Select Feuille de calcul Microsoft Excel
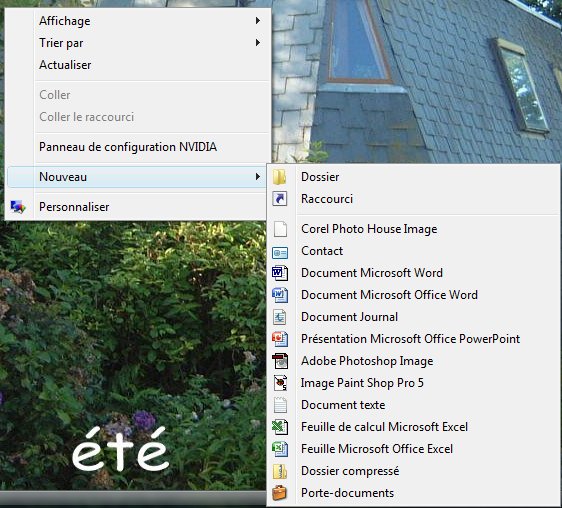 pos(384,427)
